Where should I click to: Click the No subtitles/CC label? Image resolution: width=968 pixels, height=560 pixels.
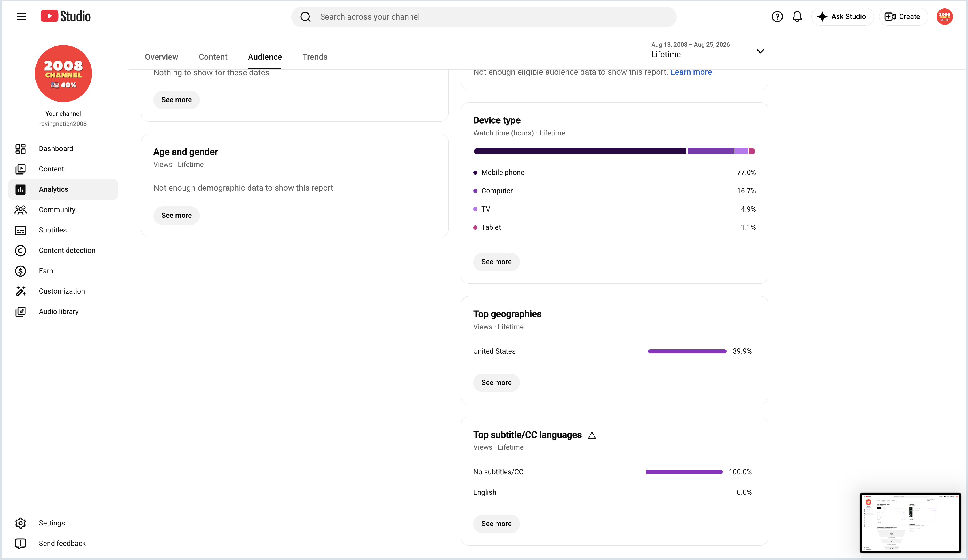498,472
